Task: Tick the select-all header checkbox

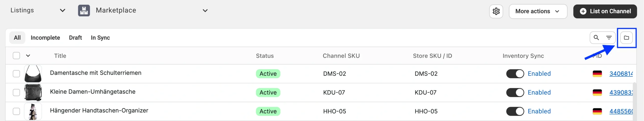Action: pos(16,55)
